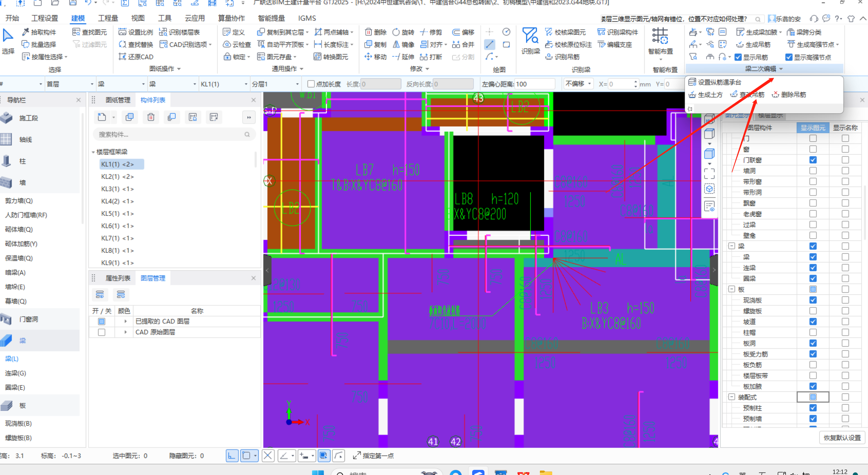Click the 生成吊筋 generate hanger bar tool

[x=753, y=44]
